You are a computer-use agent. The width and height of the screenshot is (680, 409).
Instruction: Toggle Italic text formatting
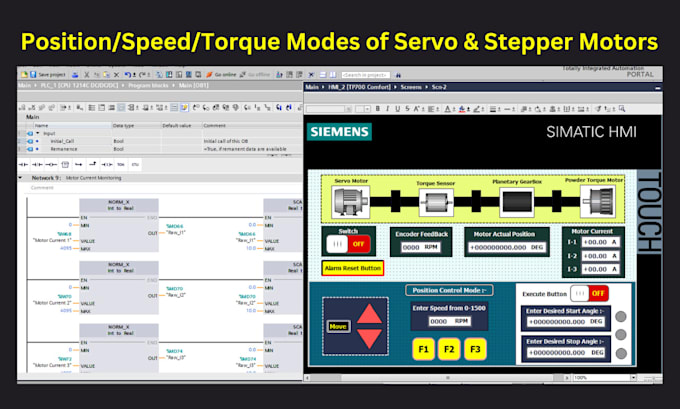[x=387, y=108]
